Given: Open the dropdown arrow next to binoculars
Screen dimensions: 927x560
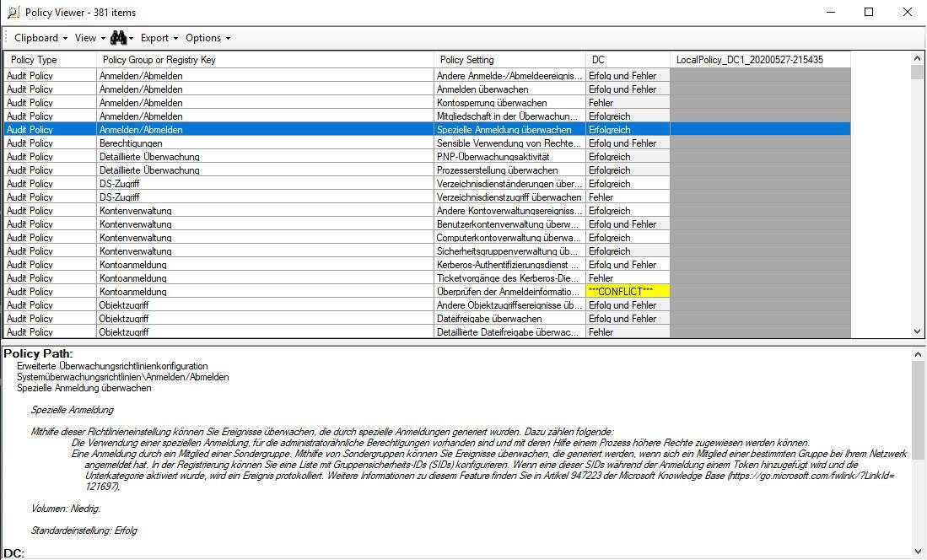Looking at the screenshot, I should click(x=131, y=38).
